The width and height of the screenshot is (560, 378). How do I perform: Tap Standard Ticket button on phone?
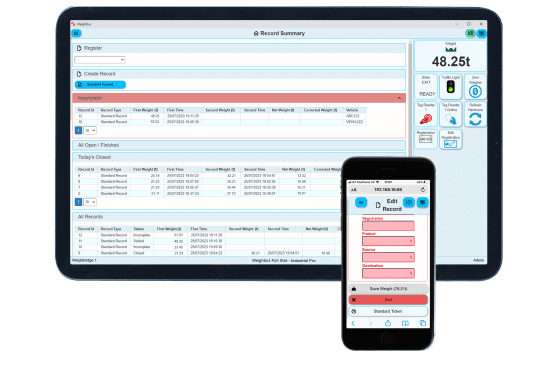coord(388,312)
